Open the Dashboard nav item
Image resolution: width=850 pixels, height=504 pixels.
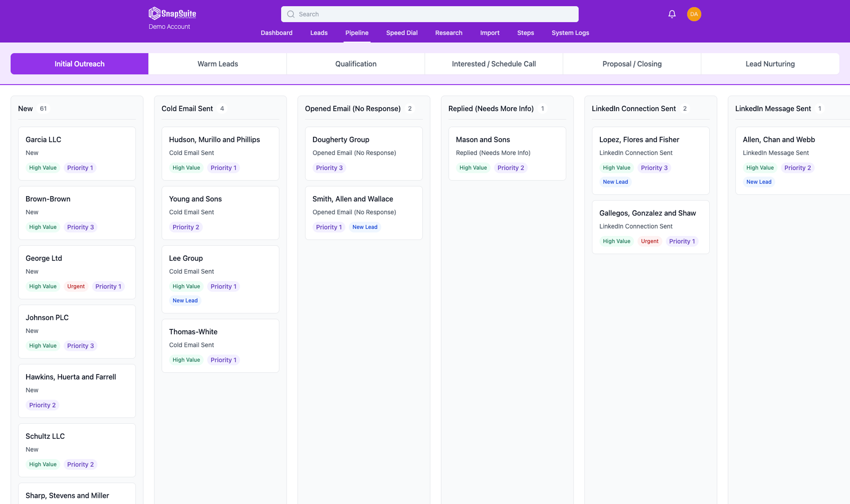click(x=276, y=33)
